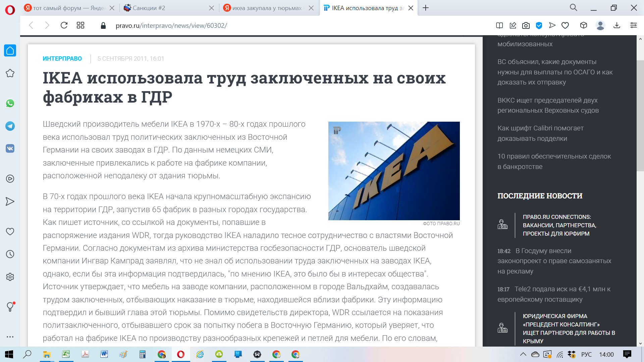Open Telegram messenger in sidebar

coord(10,126)
